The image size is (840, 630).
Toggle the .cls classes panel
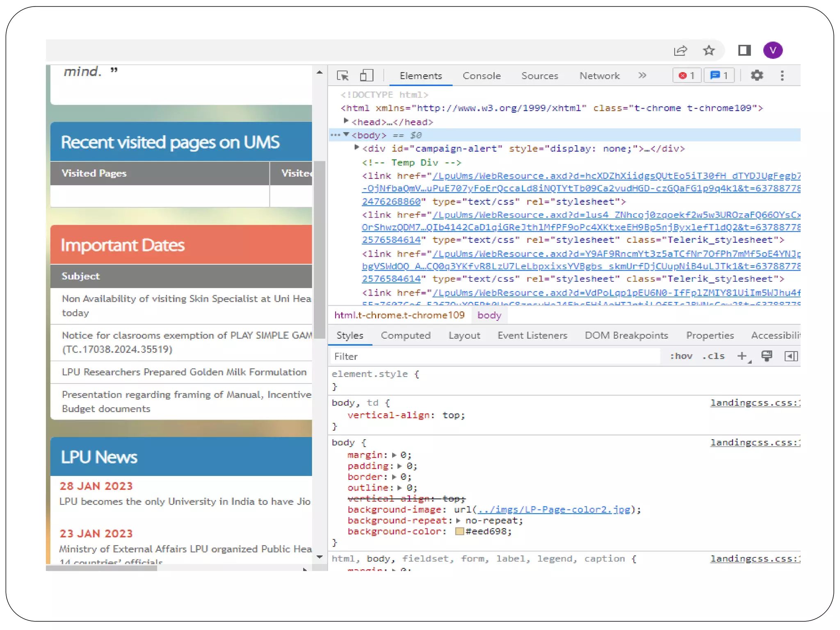coord(713,356)
